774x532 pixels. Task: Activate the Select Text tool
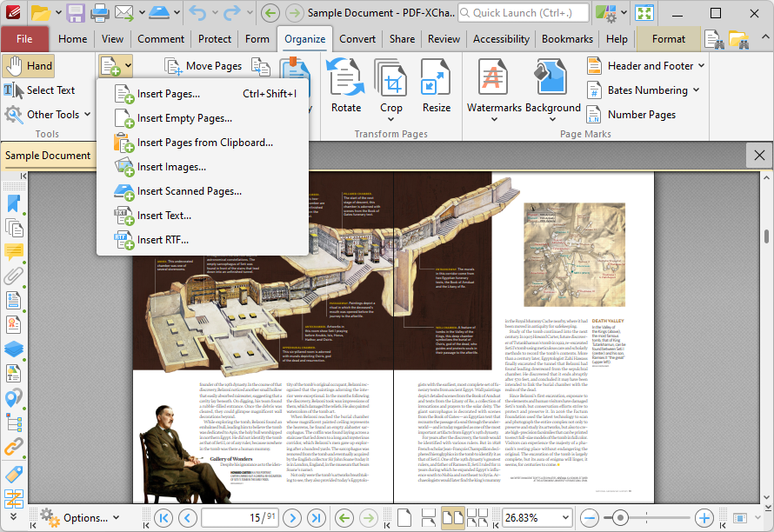[39, 90]
